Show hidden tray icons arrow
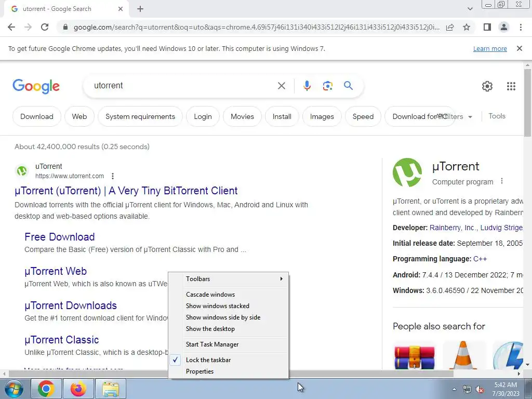This screenshot has width=532, height=399. [x=454, y=389]
